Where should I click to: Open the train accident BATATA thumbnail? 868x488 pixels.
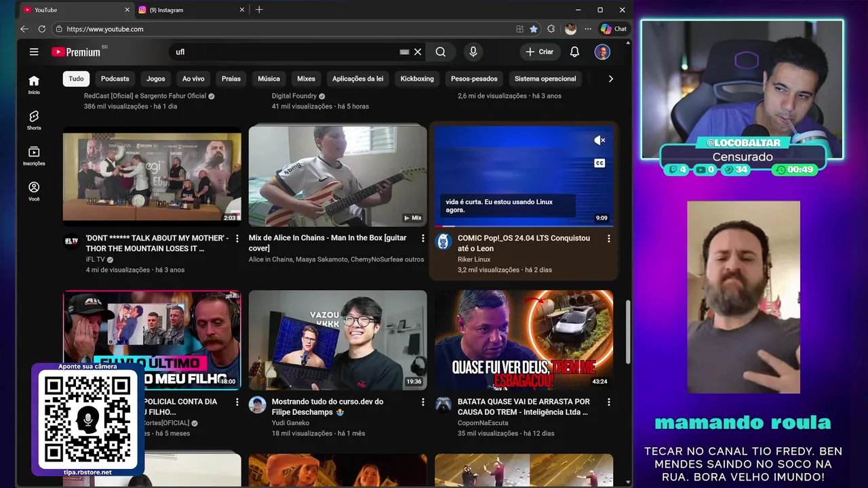[x=524, y=340]
